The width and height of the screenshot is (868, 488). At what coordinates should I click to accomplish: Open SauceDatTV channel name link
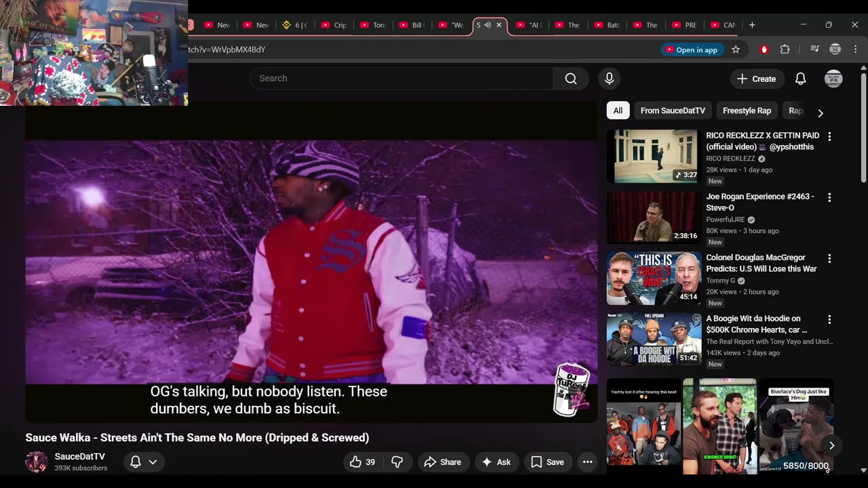click(79, 457)
